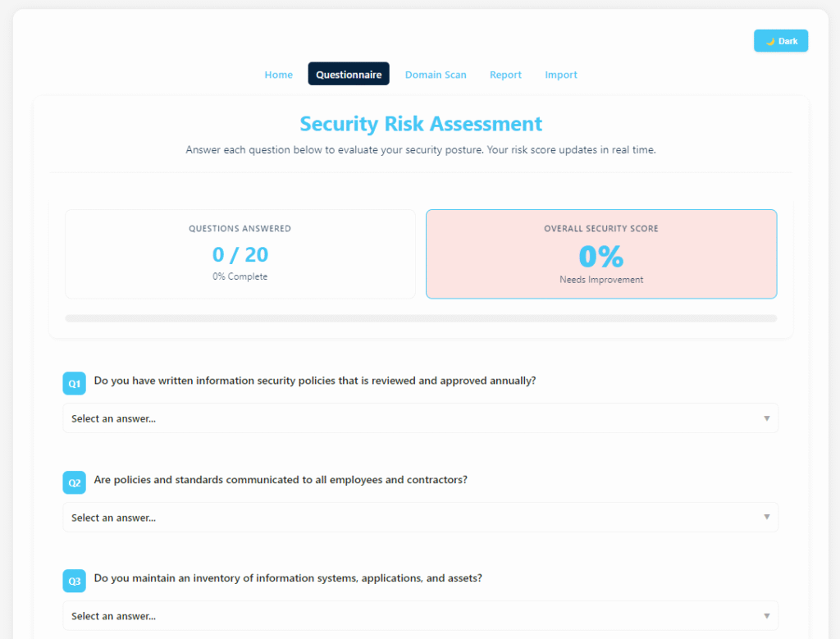Image resolution: width=840 pixels, height=639 pixels.
Task: Expand the Q3 answer dropdown
Action: click(420, 615)
